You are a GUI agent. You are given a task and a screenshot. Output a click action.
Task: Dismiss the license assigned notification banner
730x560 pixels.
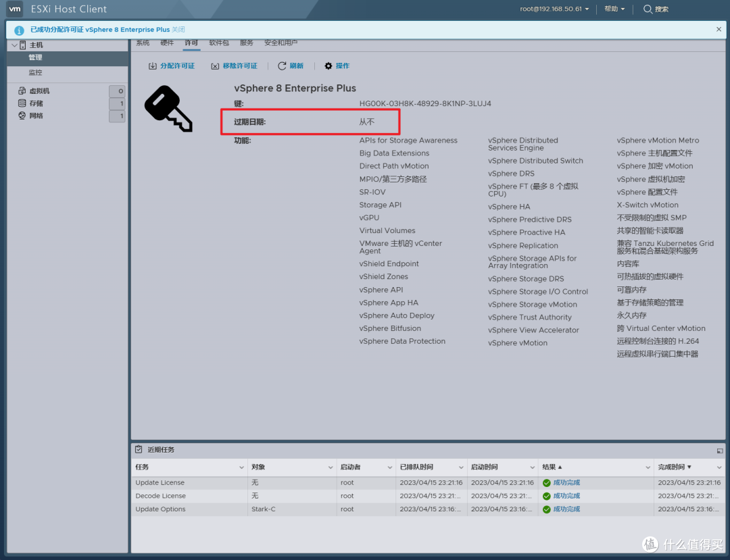[719, 30]
